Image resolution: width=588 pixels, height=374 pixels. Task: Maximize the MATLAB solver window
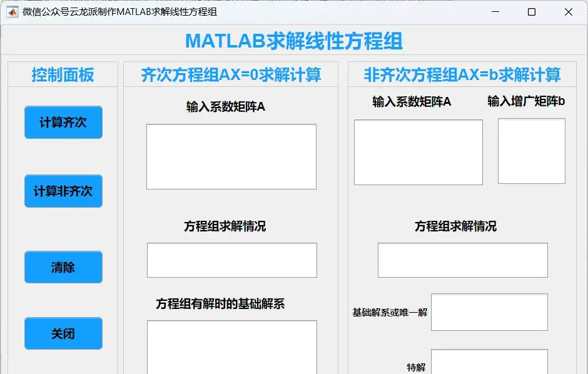(x=531, y=12)
